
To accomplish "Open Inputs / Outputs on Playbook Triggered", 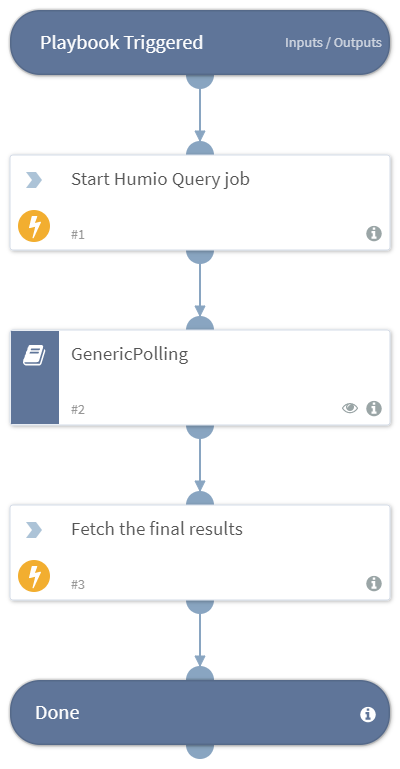I will (333, 43).
